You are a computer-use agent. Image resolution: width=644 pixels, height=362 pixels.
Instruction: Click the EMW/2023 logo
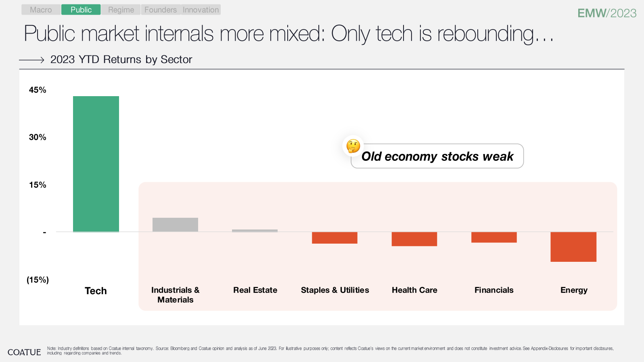(x=607, y=13)
